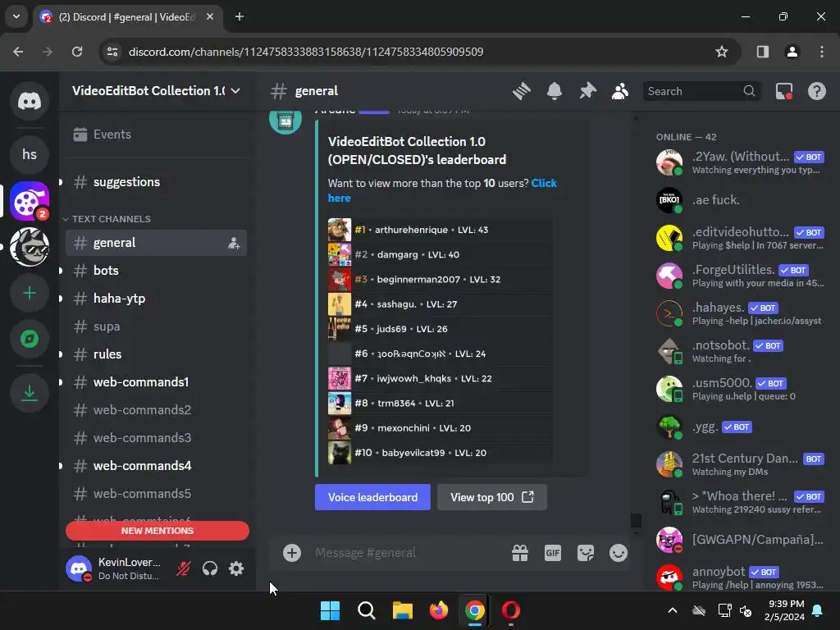Open Chrome side panel icon
840x630 pixels.
(x=762, y=52)
